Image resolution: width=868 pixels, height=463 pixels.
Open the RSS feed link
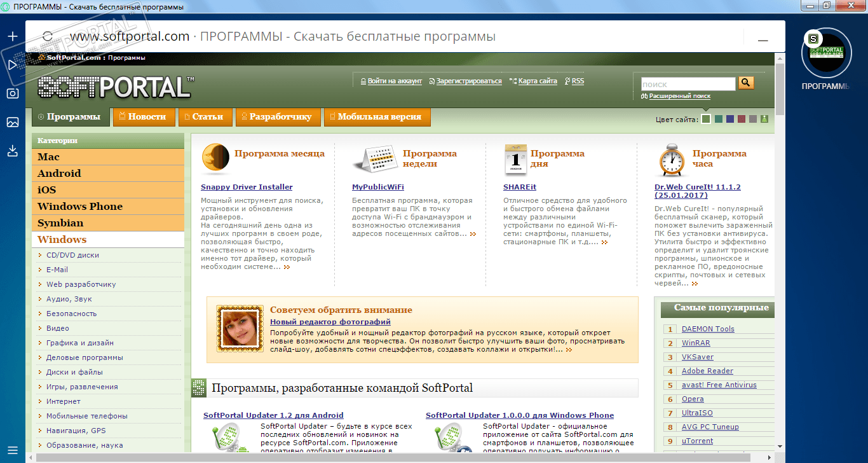[578, 81]
